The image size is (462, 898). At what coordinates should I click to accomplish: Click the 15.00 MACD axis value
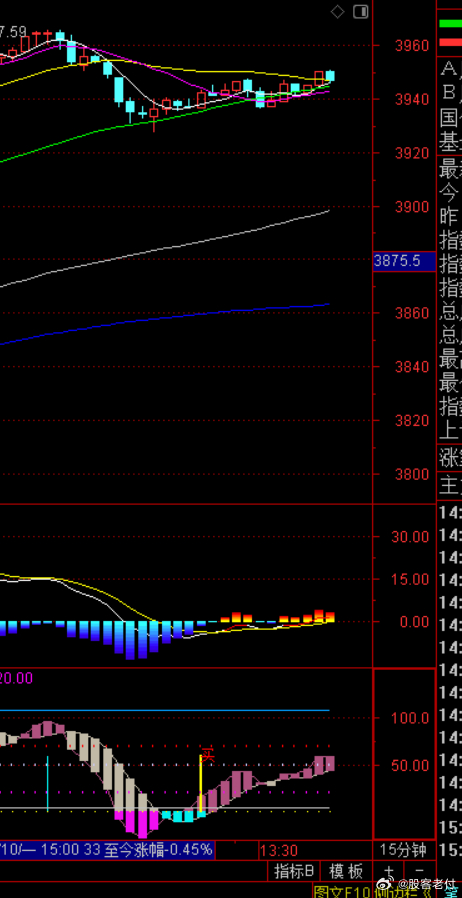coord(410,579)
